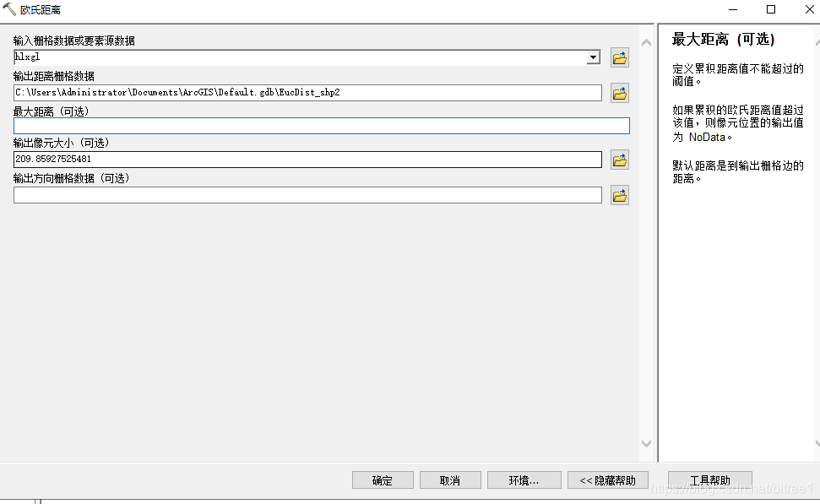Image resolution: width=820 pixels, height=504 pixels.
Task: Browse for output cell size raster
Action: click(x=620, y=160)
